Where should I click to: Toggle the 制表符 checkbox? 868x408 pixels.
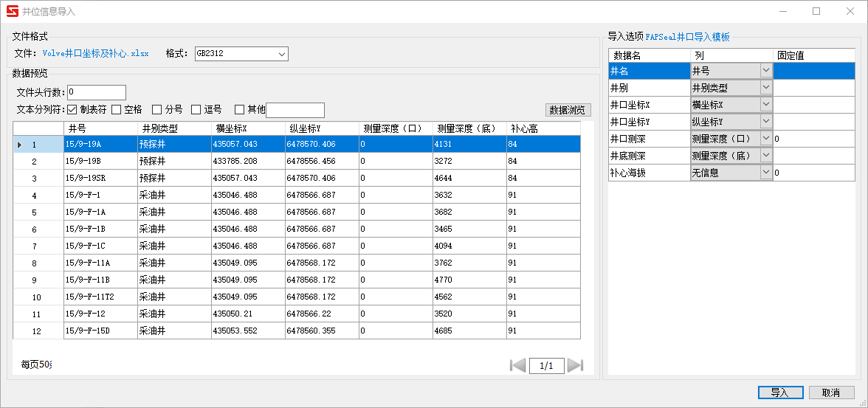tap(72, 110)
